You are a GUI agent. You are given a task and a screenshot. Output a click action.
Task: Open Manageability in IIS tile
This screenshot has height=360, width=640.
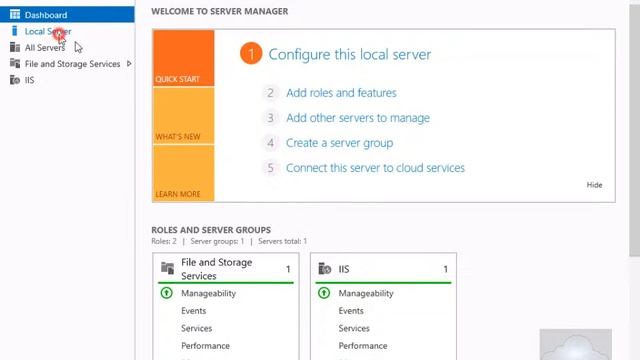tap(366, 293)
